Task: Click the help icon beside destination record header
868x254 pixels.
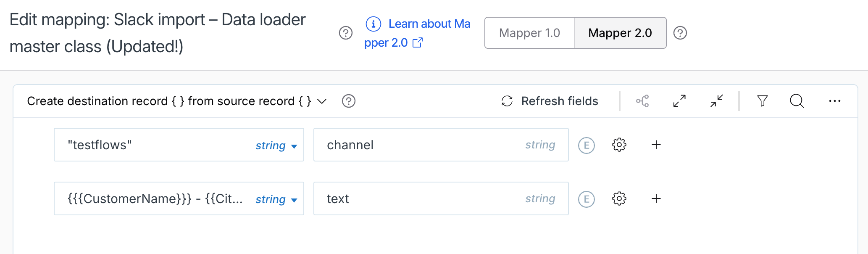Action: [x=349, y=101]
